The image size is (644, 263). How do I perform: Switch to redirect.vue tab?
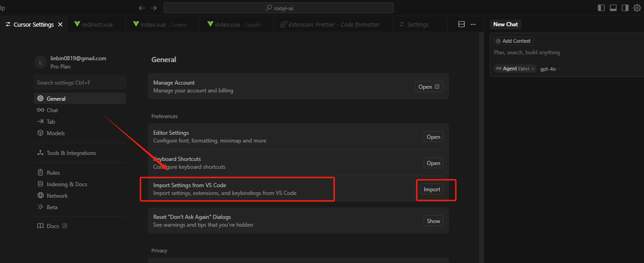(x=96, y=24)
